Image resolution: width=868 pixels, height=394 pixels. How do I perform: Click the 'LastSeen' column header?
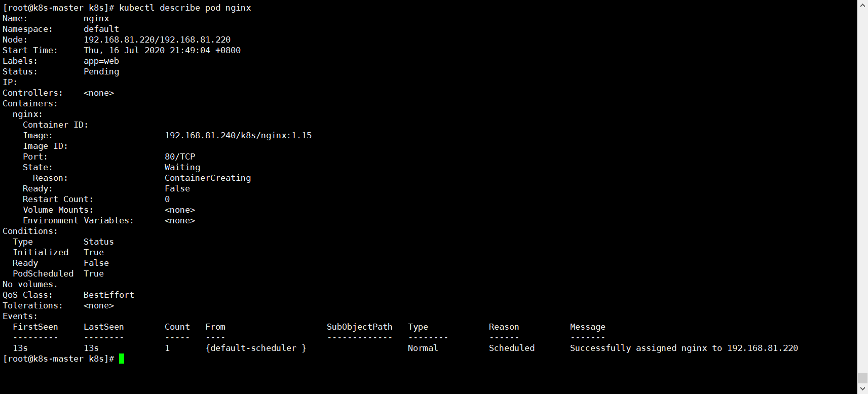point(104,327)
